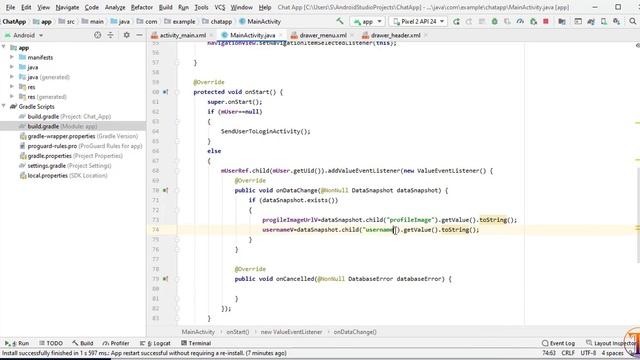640x360 pixels.
Task: Open the Logcat tool window
Action: click(x=155, y=343)
